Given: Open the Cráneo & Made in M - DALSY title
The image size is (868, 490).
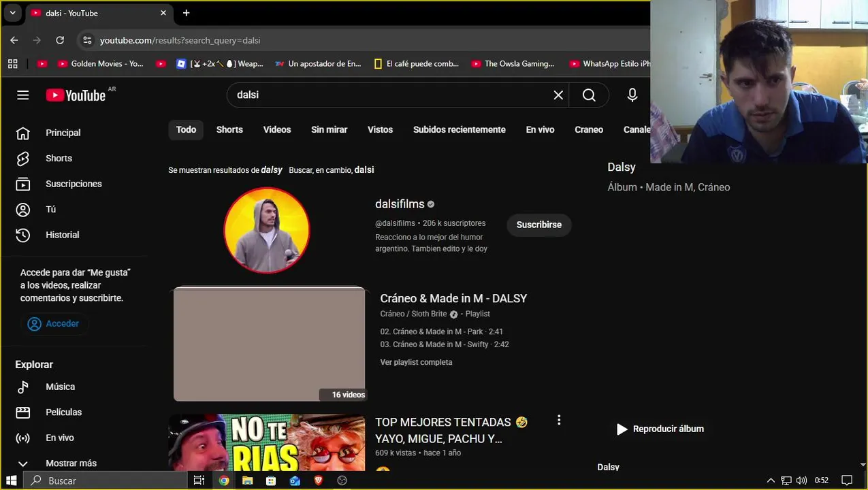Looking at the screenshot, I should [x=453, y=298].
